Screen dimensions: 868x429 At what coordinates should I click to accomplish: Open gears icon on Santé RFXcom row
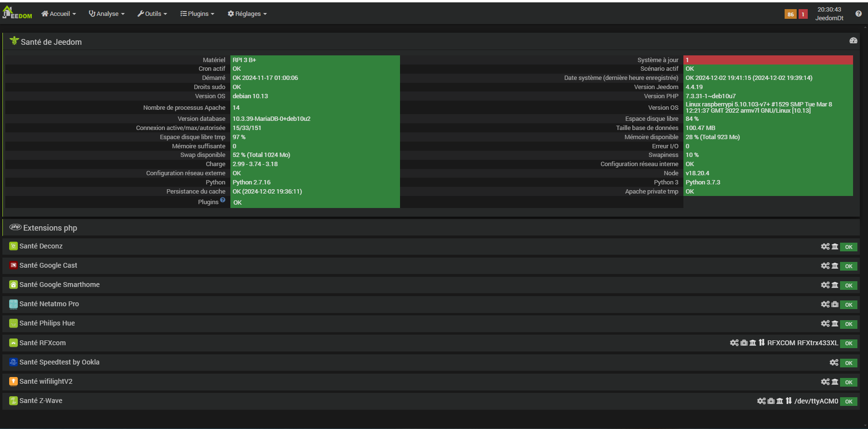[734, 343]
